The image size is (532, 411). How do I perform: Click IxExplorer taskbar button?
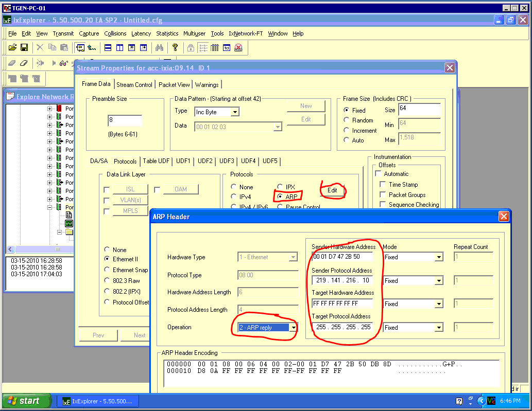[x=98, y=401]
